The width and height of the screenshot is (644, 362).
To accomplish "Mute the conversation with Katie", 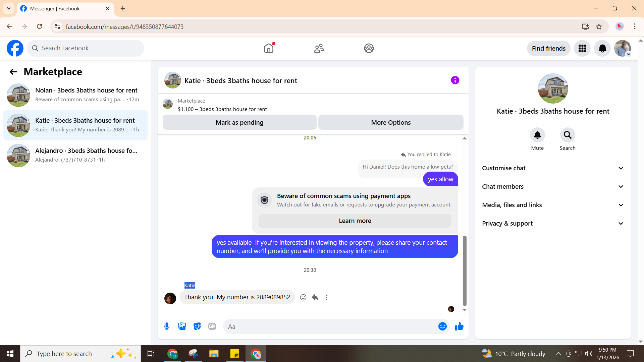I will 537,135.
